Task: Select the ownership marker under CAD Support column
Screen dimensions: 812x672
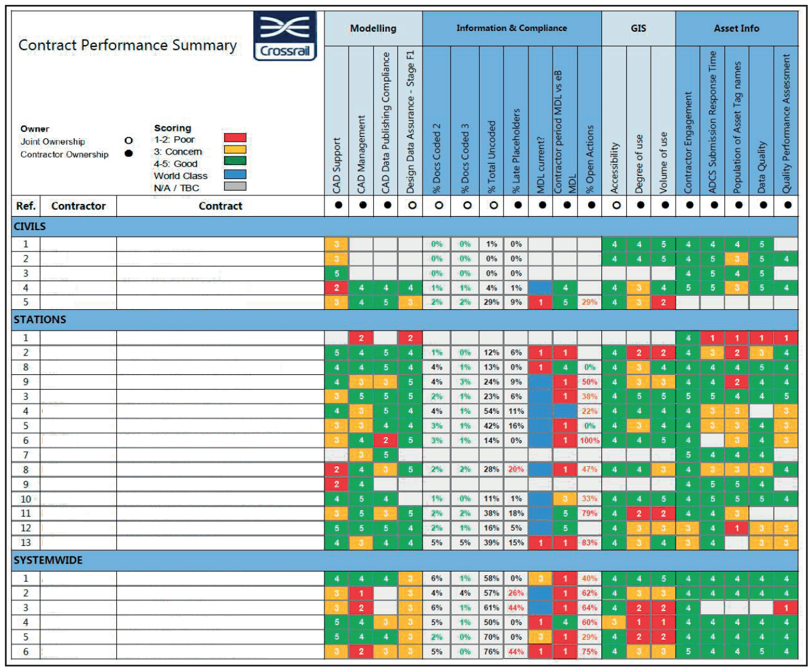Action: [337, 205]
